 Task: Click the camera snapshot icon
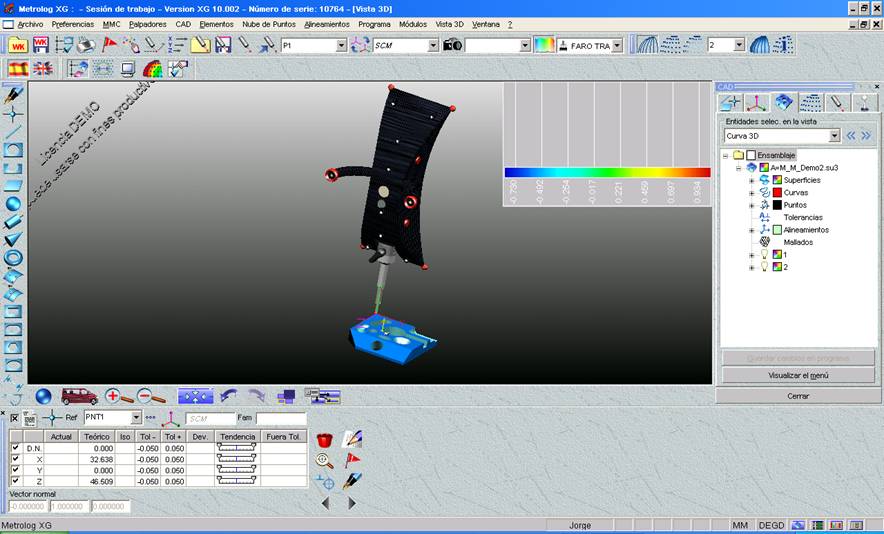click(x=452, y=45)
